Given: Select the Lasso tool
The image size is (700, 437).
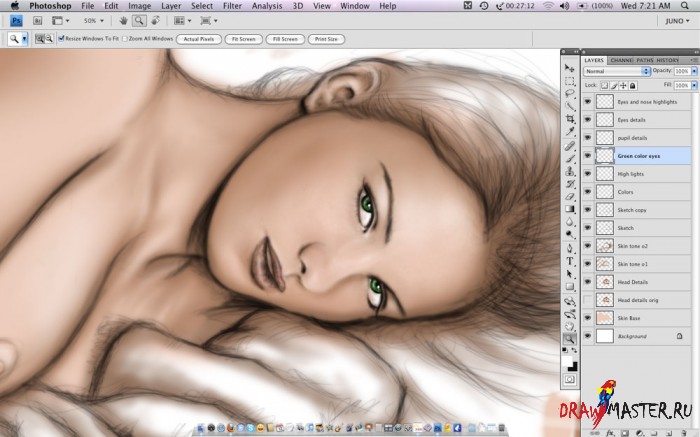Looking at the screenshot, I should pos(570,94).
